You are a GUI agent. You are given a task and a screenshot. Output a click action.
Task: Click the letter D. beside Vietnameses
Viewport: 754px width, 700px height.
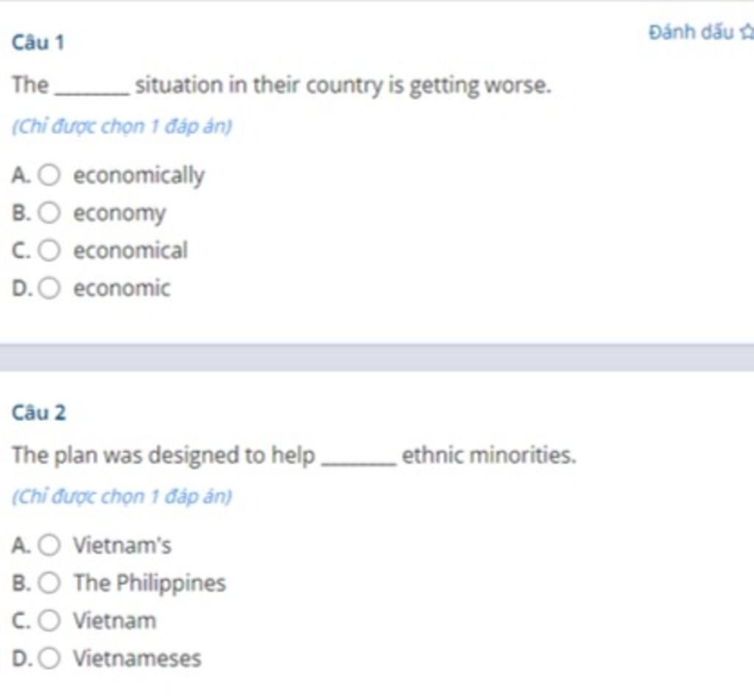(22, 659)
